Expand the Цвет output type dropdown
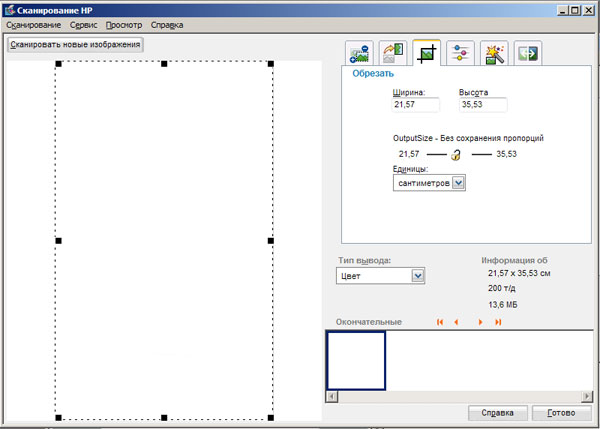Image resolution: width=600 pixels, height=429 pixels. click(x=417, y=276)
